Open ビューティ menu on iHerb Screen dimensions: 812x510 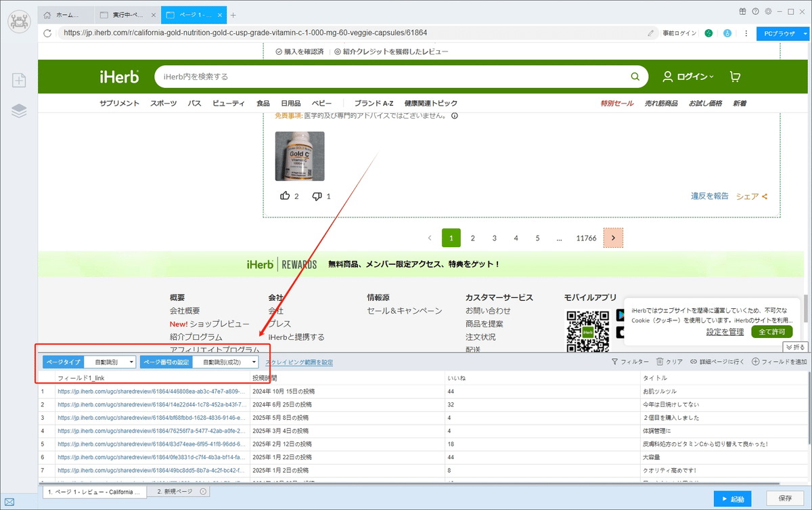[229, 104]
